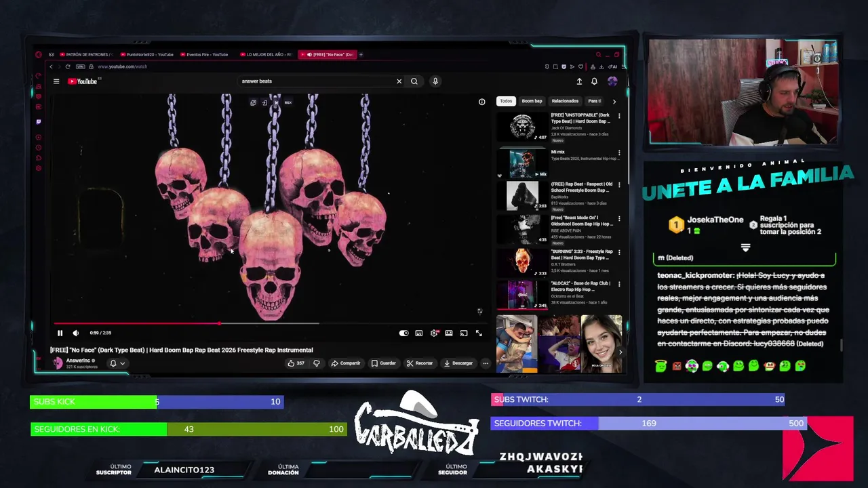Click the Recortar clip button

[420, 363]
